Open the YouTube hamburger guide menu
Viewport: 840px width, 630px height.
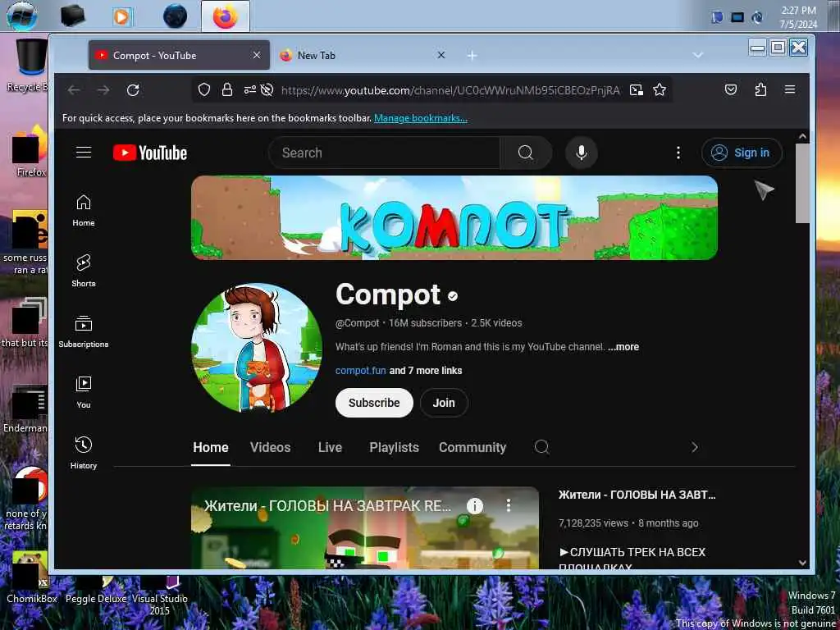[84, 153]
